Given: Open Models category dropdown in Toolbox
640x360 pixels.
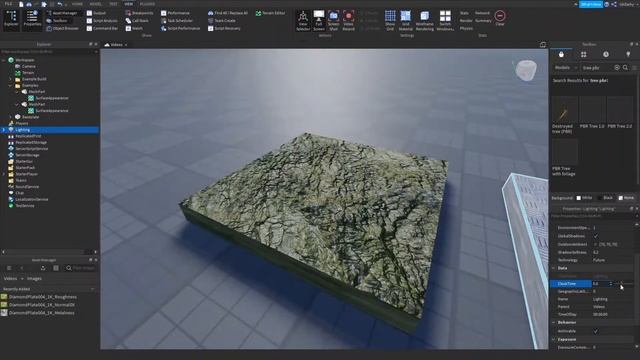Looking at the screenshot, I should [565, 67].
